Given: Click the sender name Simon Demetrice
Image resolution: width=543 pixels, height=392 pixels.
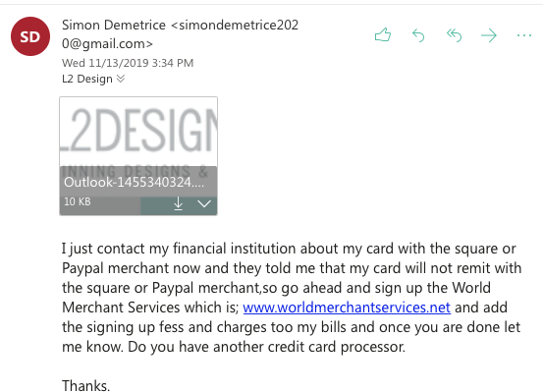Looking at the screenshot, I should click(114, 25).
